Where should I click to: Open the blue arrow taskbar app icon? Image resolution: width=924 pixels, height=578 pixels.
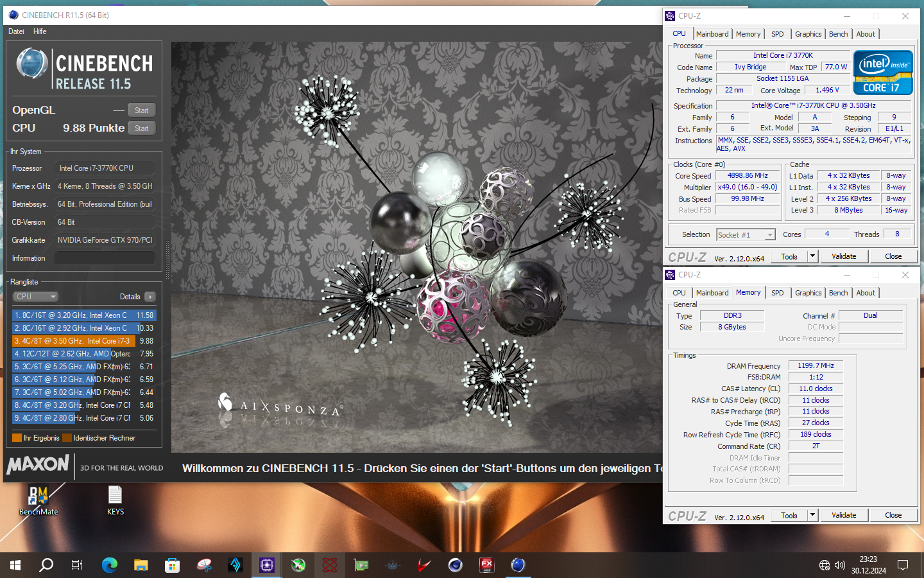pyautogui.click(x=235, y=565)
